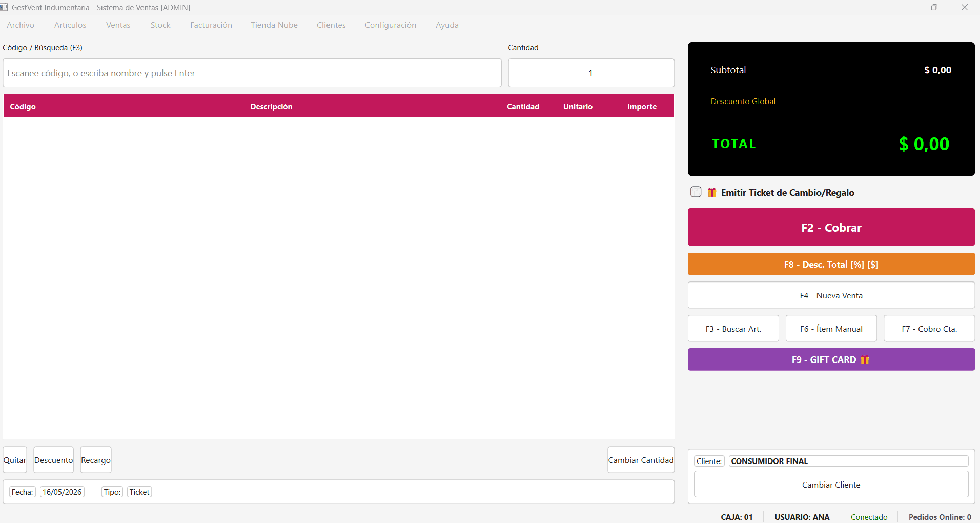Click Pedidos Online: 0 in status bar
The width and height of the screenshot is (980, 523).
940,517
